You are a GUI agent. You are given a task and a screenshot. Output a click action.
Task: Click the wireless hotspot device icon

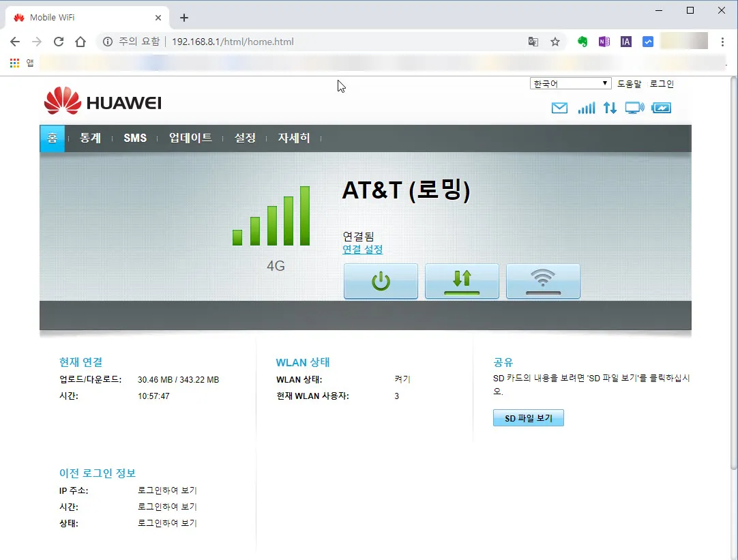(x=634, y=108)
